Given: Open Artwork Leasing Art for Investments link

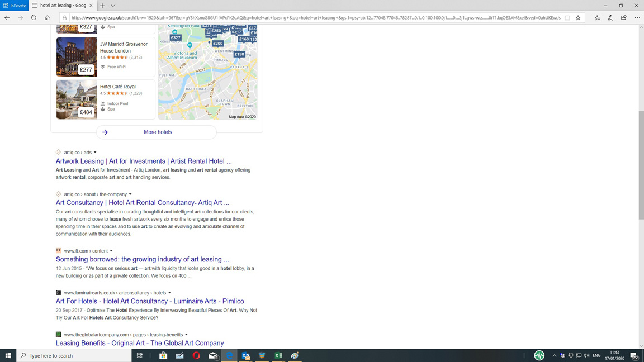Looking at the screenshot, I should [144, 161].
